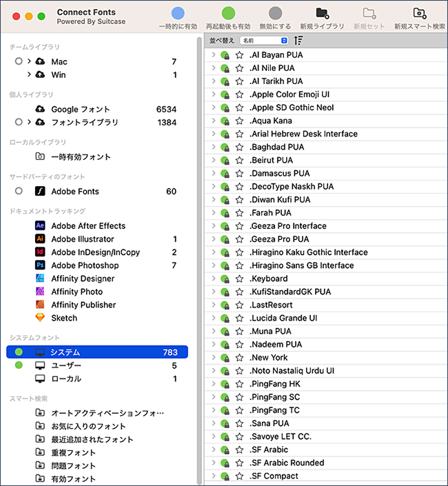The height and width of the screenshot is (486, 448).
Task: Open 問題フォント smart search
Action: point(74,465)
